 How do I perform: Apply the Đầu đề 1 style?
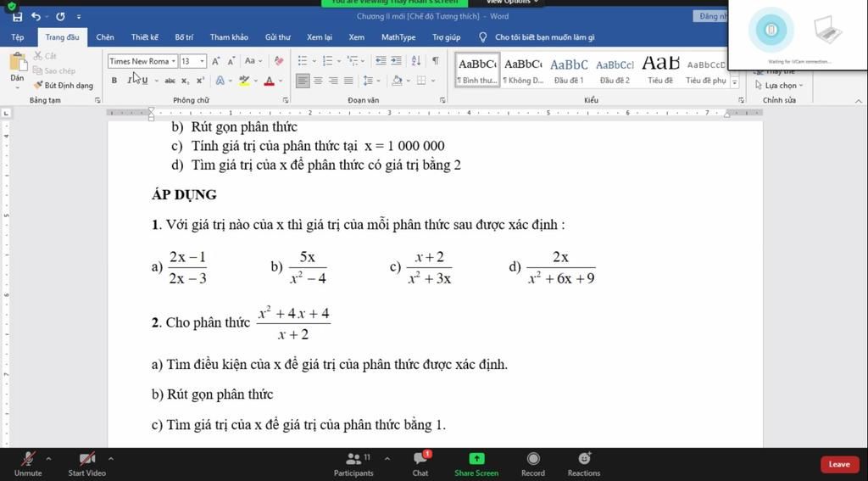[569, 70]
